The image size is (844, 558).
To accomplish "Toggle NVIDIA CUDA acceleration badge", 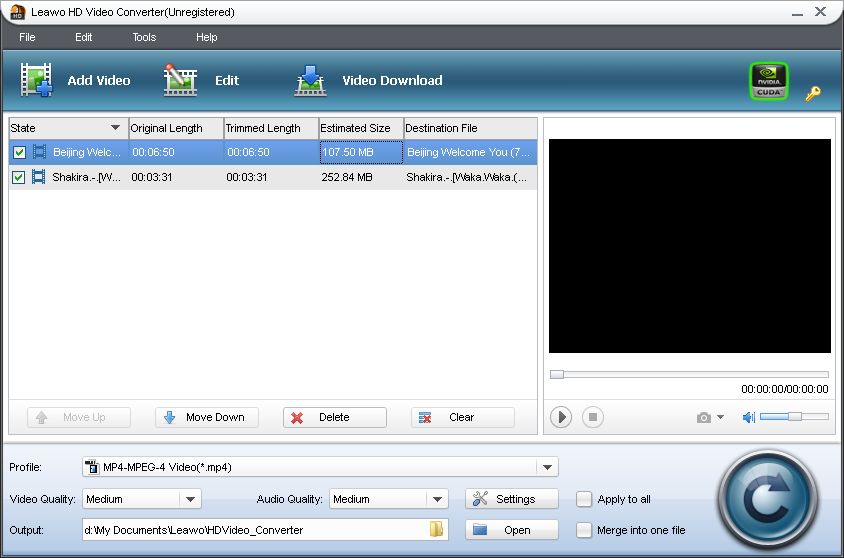I will 768,81.
